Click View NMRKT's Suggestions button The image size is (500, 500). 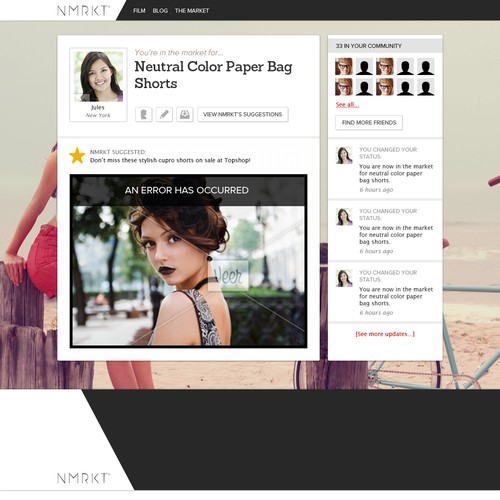point(243,114)
